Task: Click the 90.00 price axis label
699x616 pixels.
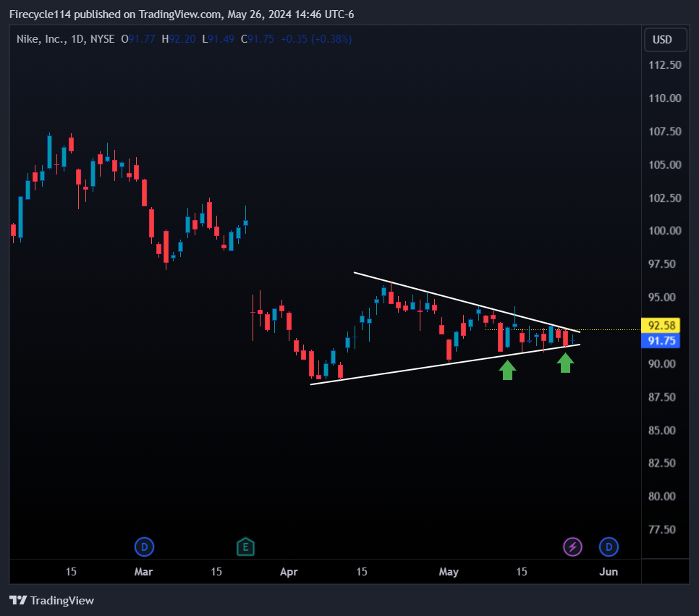Action: tap(662, 364)
